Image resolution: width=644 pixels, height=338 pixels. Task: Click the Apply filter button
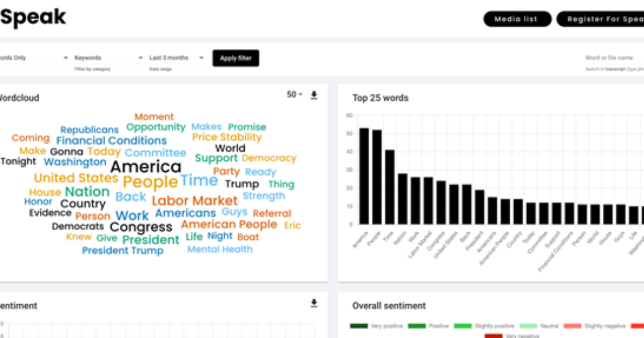236,58
